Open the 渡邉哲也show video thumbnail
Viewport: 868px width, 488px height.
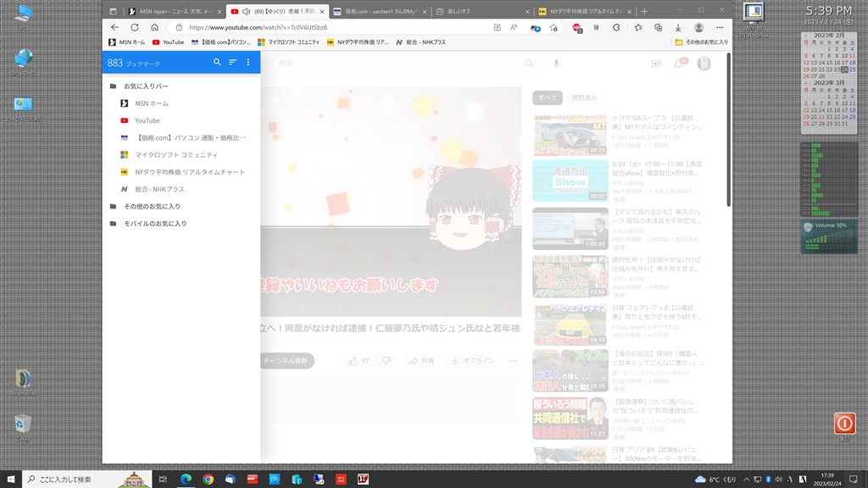(570, 181)
